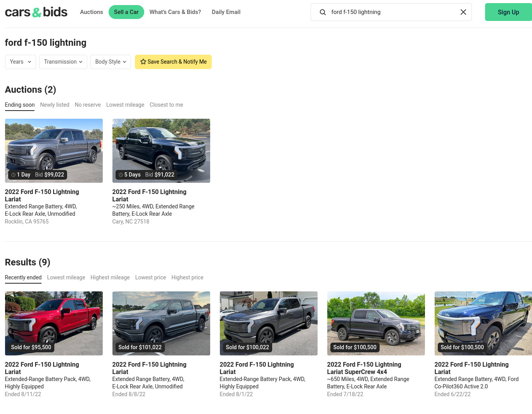Sort results by Lowest price
This screenshot has height=414, width=532.
[150, 277]
